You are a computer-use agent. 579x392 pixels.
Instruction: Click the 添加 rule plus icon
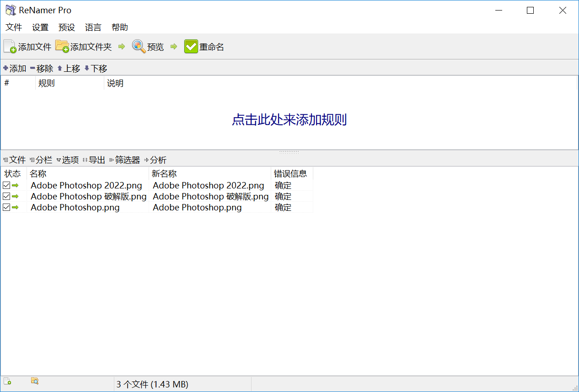click(5, 68)
